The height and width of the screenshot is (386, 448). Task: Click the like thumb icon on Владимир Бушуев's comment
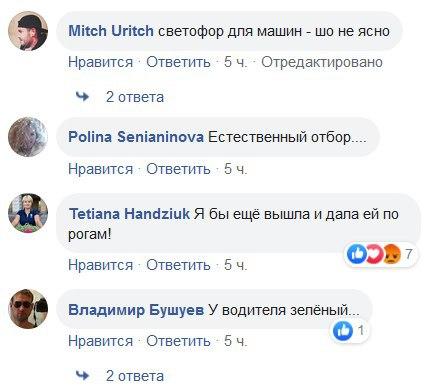(343, 331)
